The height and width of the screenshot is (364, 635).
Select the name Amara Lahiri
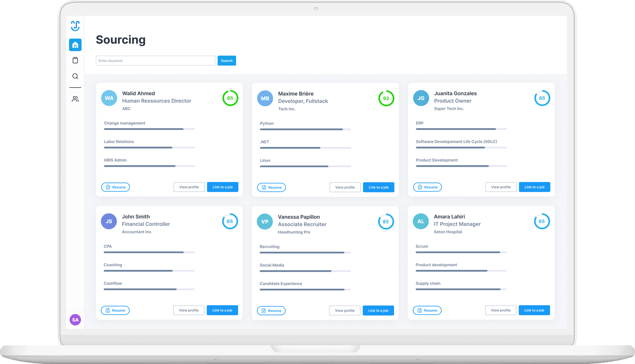(450, 217)
